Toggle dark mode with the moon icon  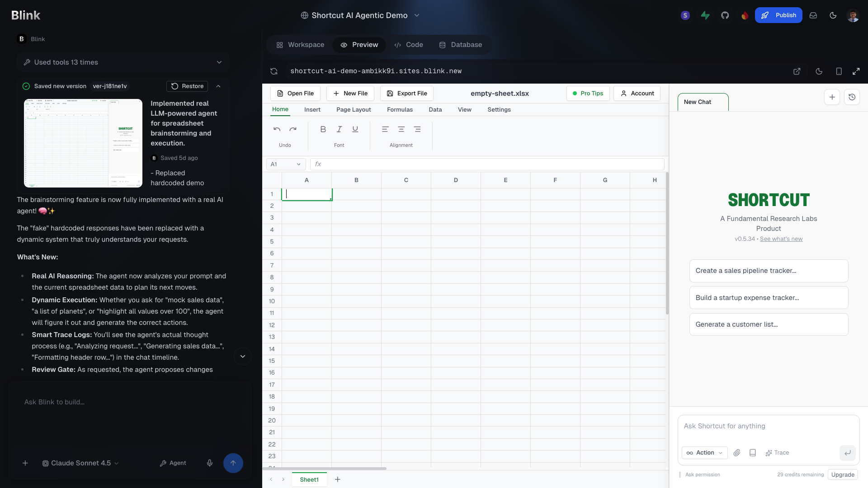[833, 15]
